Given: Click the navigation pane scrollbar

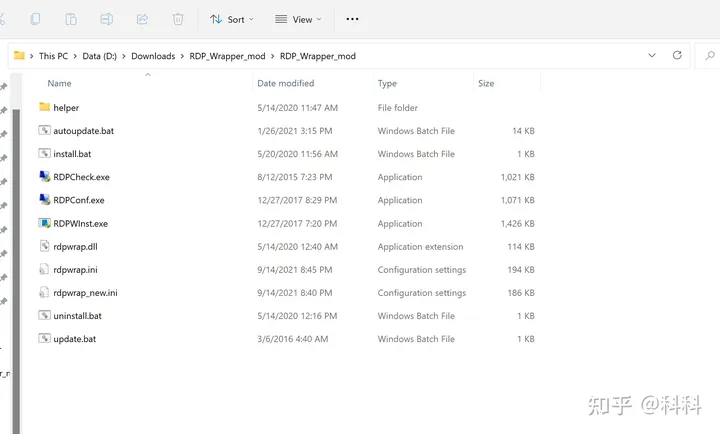Looking at the screenshot, I should tap(16, 271).
